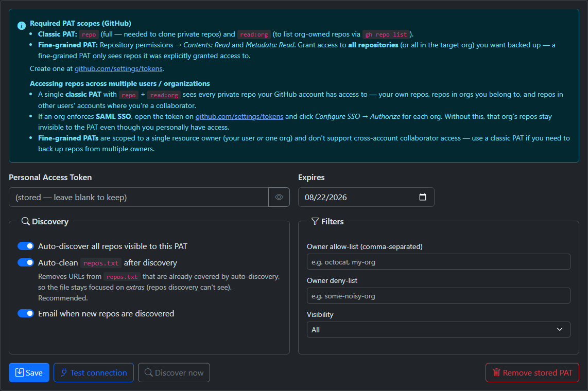The height and width of the screenshot is (391, 588).
Task: Follow the tokens link in the SAML SSO note
Action: pos(239,116)
